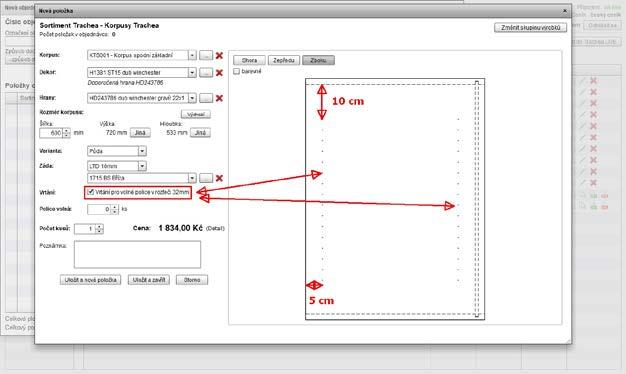Select the Zboku view tab
Screen dimensions: 626x374
pos(318,60)
